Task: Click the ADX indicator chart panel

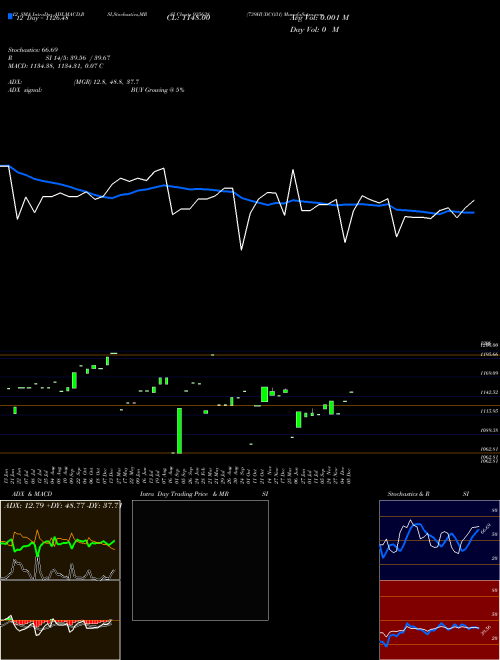Action: (60, 540)
